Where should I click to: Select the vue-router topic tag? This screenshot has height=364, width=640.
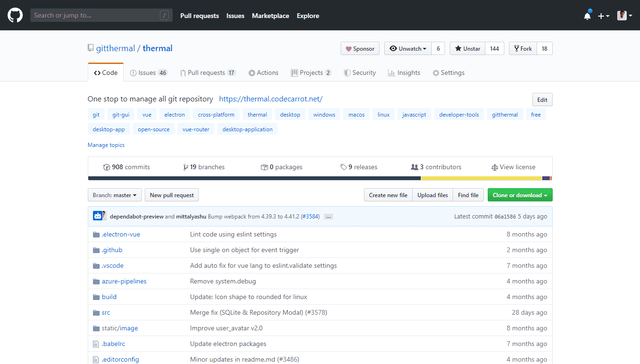pos(196,129)
